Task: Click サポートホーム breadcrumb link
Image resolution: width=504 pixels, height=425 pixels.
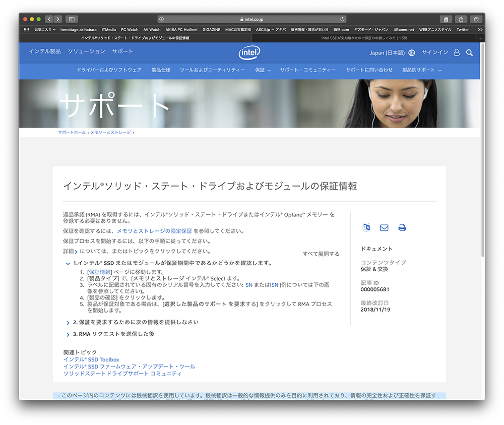Action: (72, 133)
